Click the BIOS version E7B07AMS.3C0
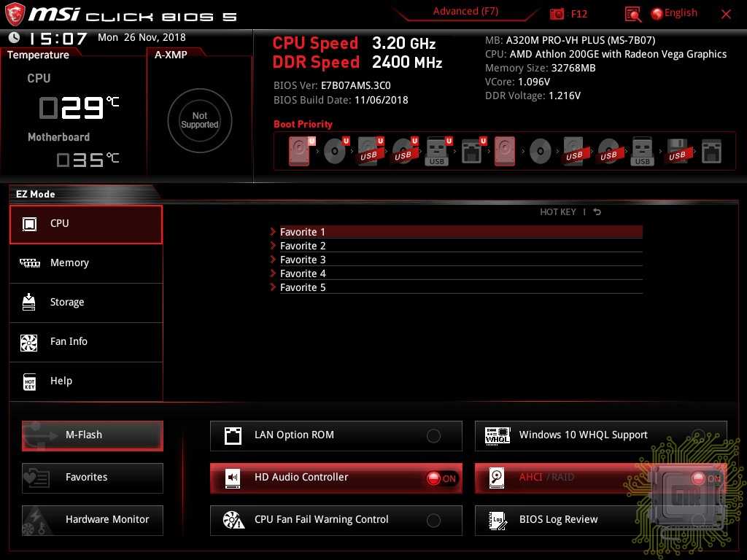747x560 pixels. [x=356, y=86]
